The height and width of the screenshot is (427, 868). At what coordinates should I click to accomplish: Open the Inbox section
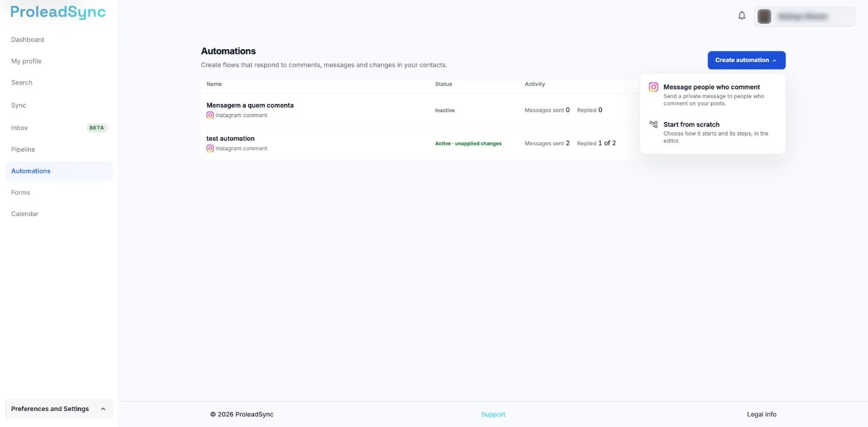pyautogui.click(x=19, y=128)
